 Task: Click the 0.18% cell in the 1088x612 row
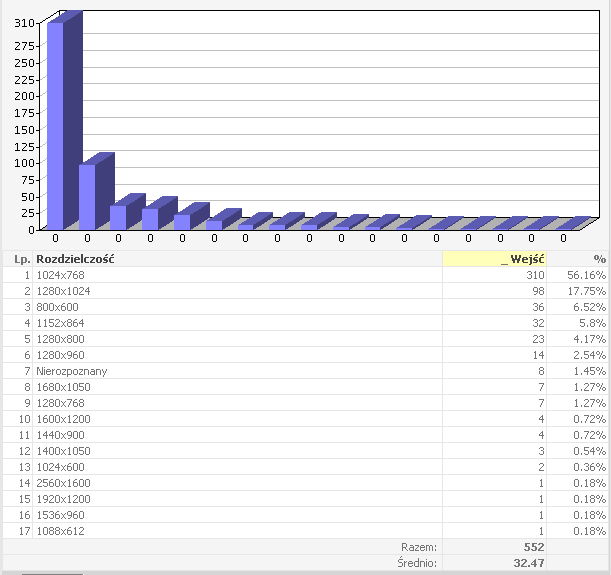(x=590, y=531)
